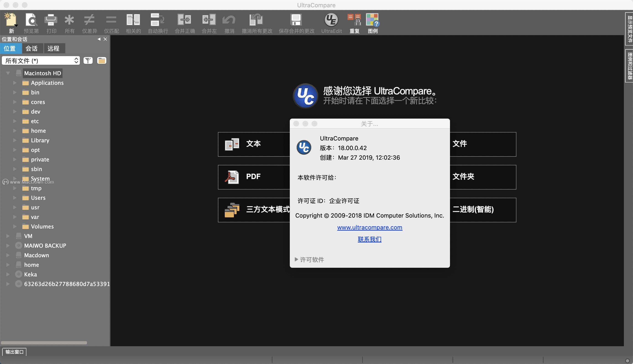Show all lines with the 所有 asterisk icon
Image resolution: width=633 pixels, height=364 pixels.
coord(69,20)
